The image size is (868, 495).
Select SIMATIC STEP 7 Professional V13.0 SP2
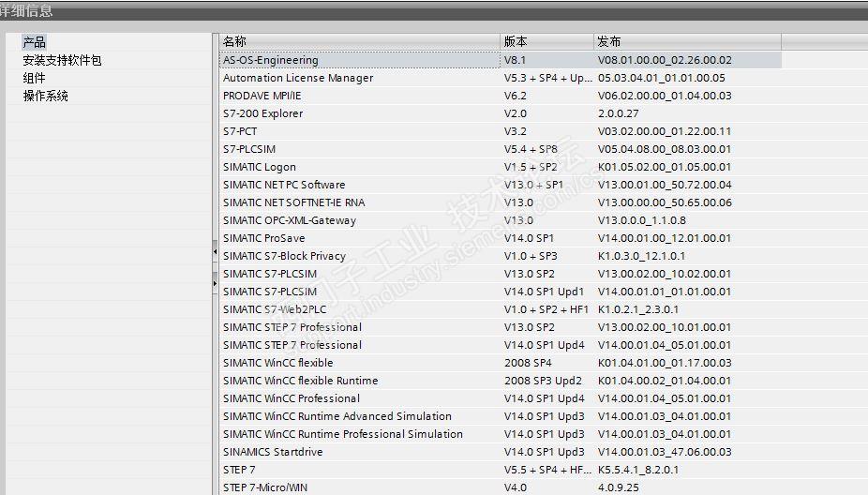coord(501,327)
